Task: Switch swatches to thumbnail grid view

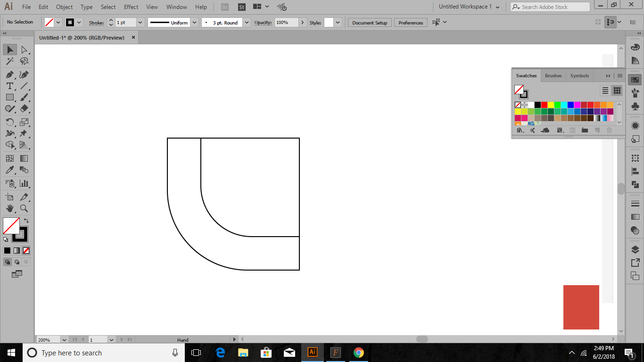Action: (x=617, y=90)
